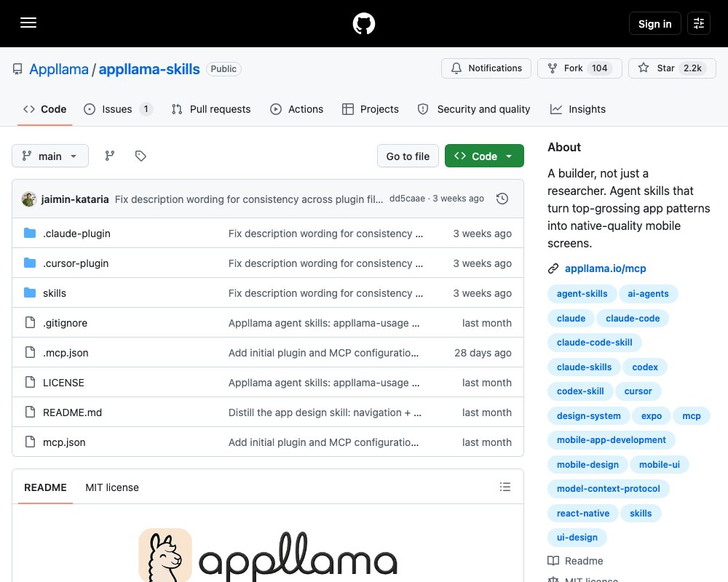Click the README.md file icon
The image size is (728, 582).
pos(30,412)
